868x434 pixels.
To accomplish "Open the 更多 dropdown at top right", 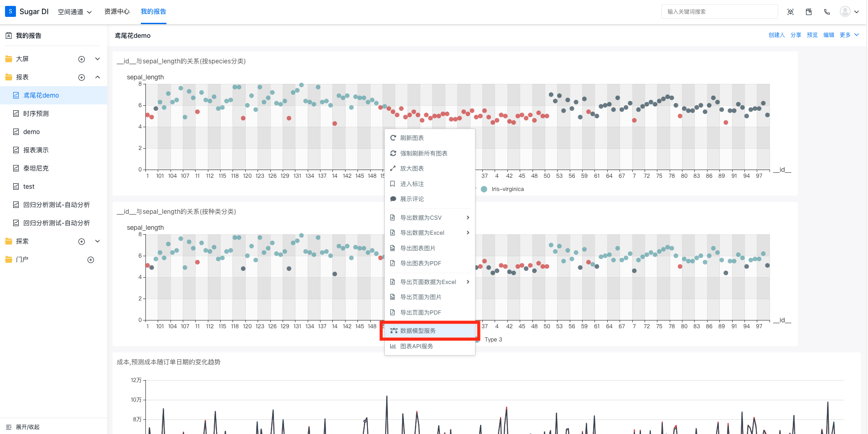I will [x=849, y=35].
